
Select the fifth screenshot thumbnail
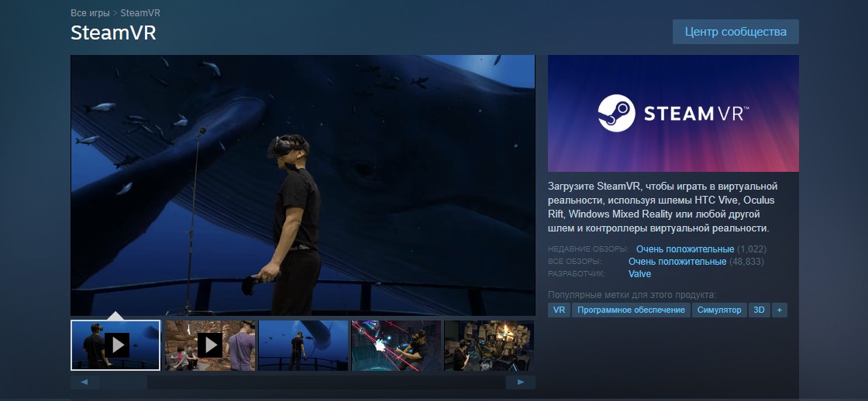coord(489,345)
